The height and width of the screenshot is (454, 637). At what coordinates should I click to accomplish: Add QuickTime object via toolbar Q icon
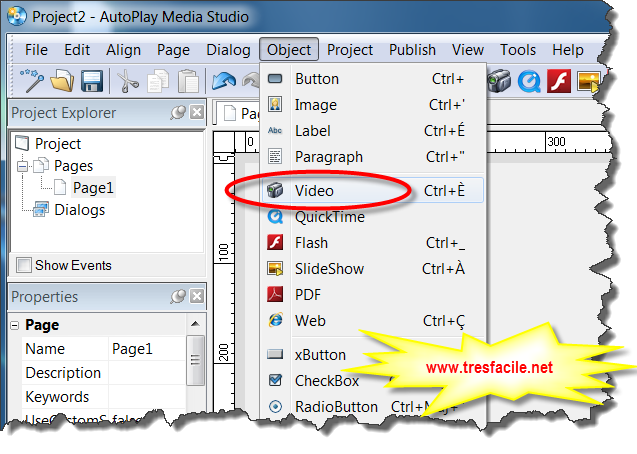tap(529, 81)
